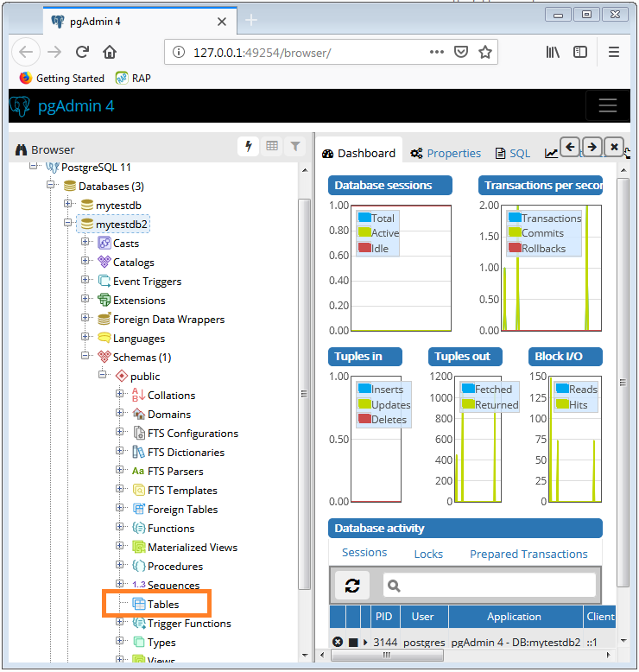Show the Locks activity tab
639x672 pixels.
(x=428, y=554)
